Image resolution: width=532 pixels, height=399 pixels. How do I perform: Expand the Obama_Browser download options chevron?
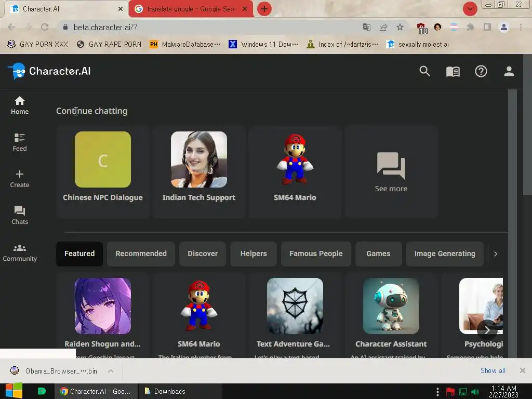(111, 371)
